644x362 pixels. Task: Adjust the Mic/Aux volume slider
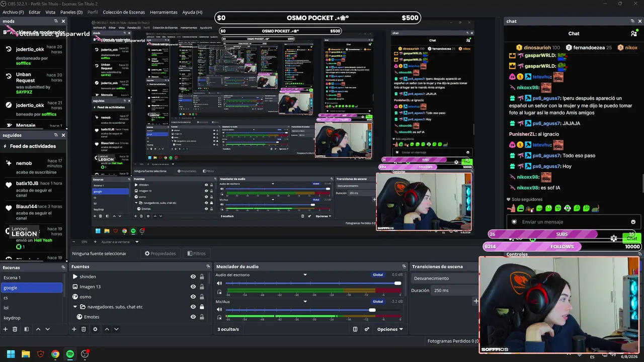[x=372, y=310]
